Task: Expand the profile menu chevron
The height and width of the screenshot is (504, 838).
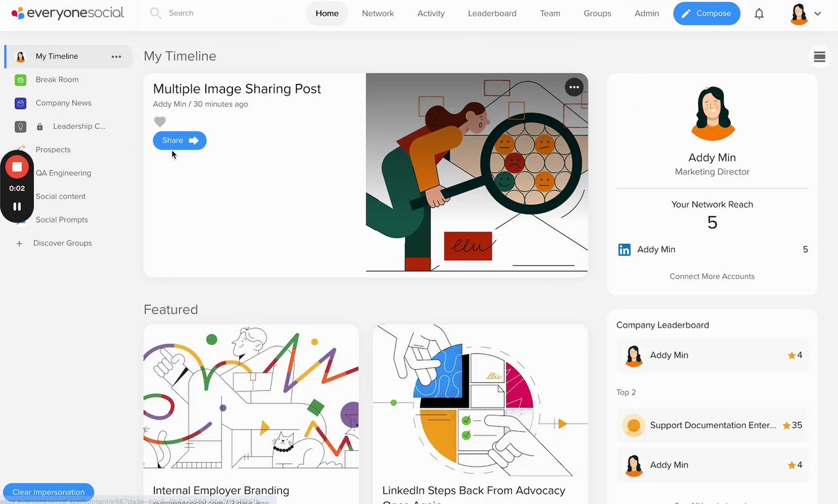Action: pyautogui.click(x=818, y=14)
